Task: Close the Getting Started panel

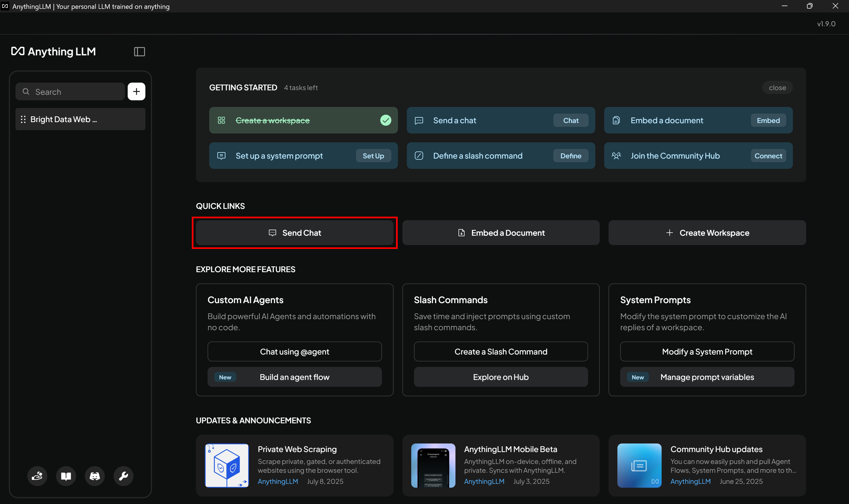Action: pyautogui.click(x=777, y=88)
